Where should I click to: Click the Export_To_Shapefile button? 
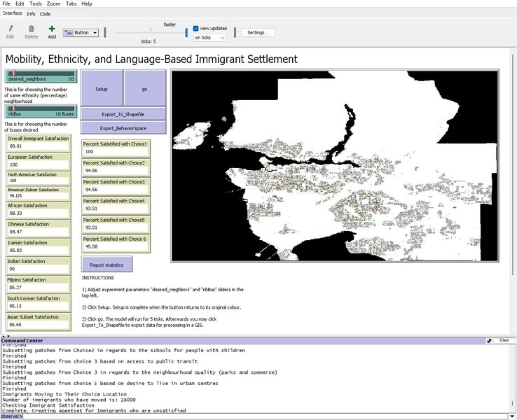(123, 113)
